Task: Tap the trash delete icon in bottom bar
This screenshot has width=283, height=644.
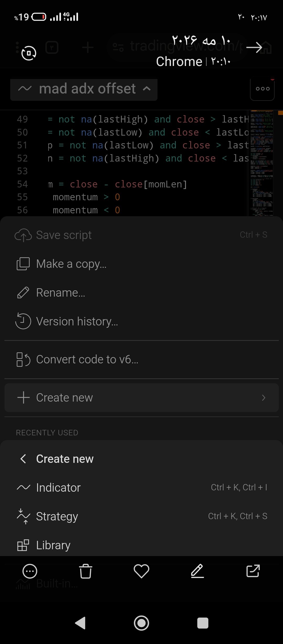Action: coord(85,571)
